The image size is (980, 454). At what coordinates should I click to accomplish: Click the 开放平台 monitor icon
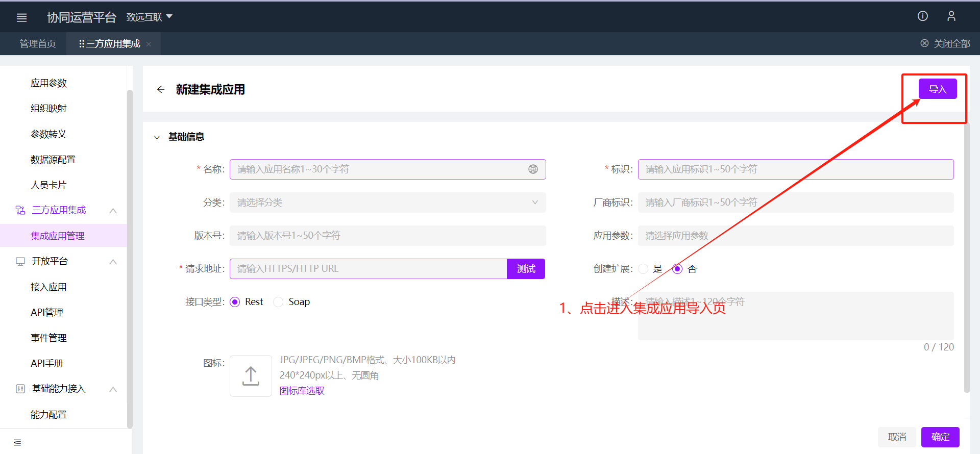[x=20, y=262]
